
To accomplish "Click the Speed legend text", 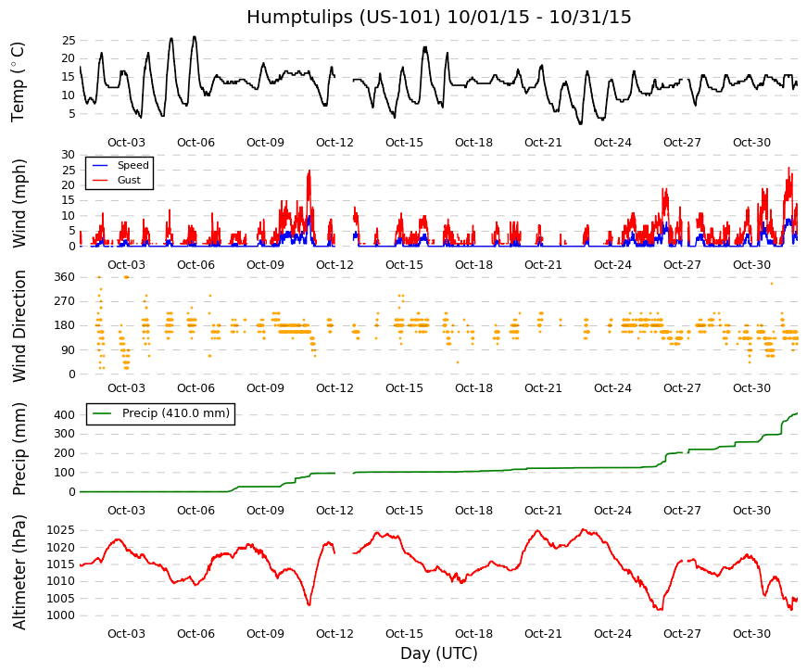I will pos(132,165).
